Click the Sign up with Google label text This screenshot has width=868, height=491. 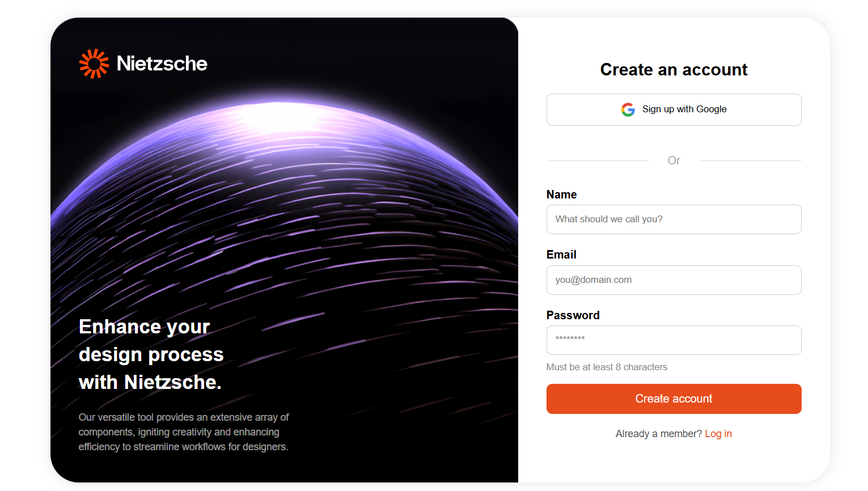pos(684,109)
